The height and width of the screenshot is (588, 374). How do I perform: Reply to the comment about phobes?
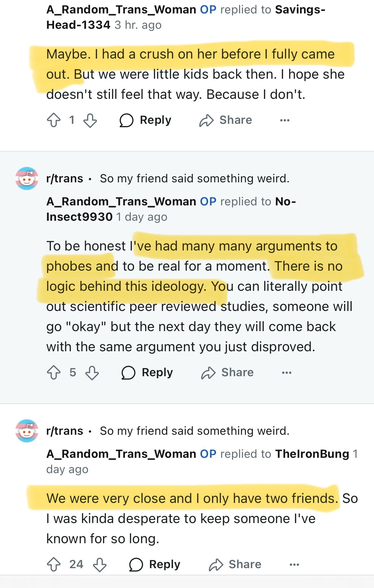[x=147, y=373]
